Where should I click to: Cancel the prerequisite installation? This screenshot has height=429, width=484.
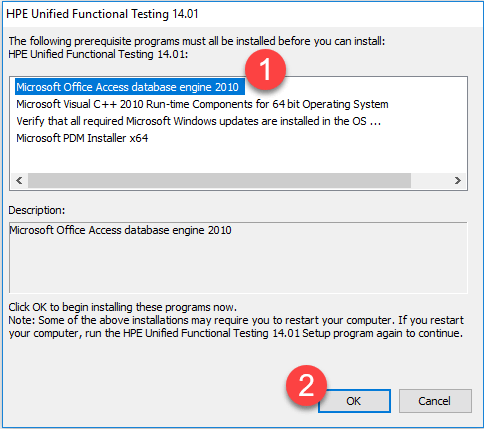coord(435,401)
